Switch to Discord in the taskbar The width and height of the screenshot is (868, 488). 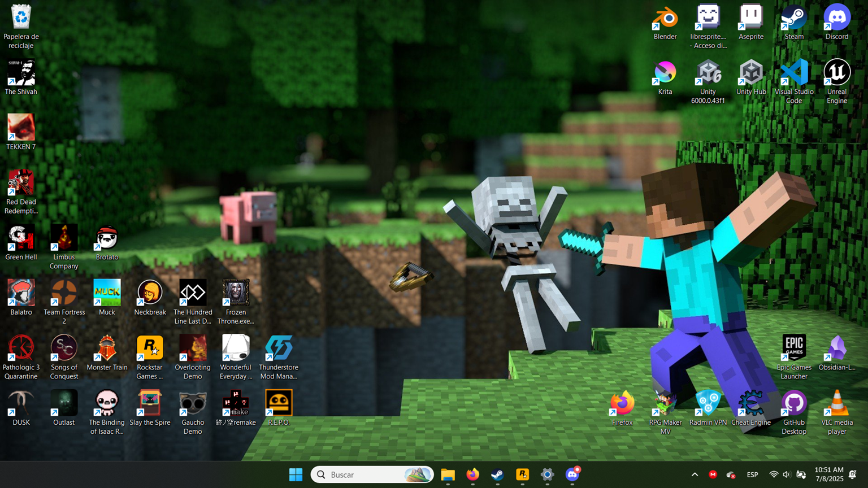[572, 475]
